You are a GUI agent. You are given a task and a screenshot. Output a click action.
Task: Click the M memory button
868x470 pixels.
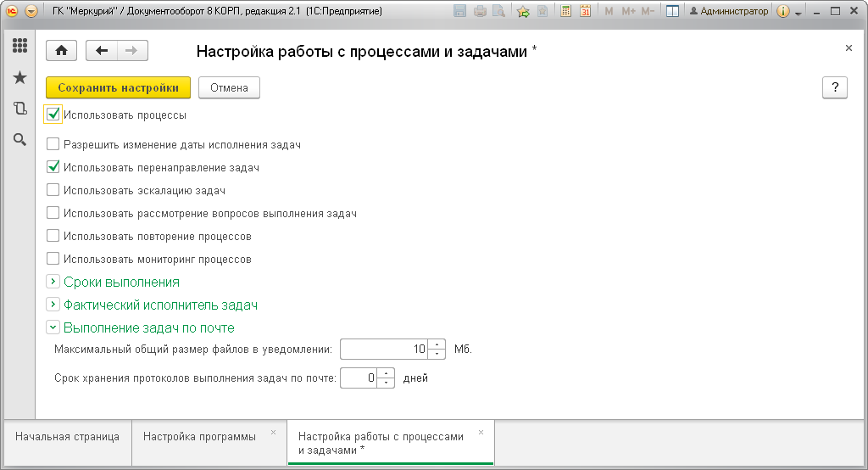pos(609,11)
